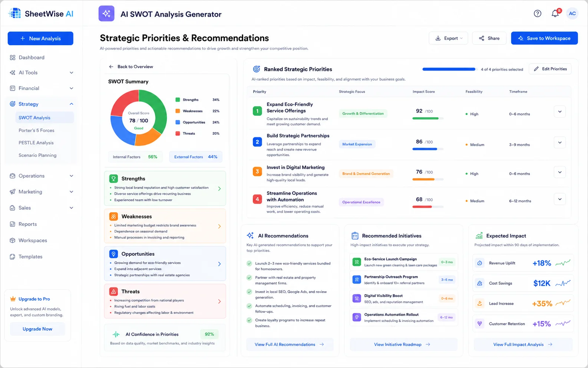This screenshot has width=588, height=368.
Task: Click the Expected Impact chart icon
Action: point(479,236)
